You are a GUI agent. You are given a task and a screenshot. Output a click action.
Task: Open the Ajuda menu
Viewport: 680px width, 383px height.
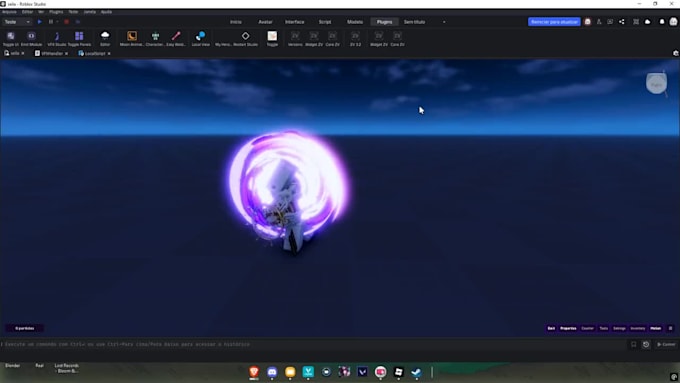click(x=106, y=12)
